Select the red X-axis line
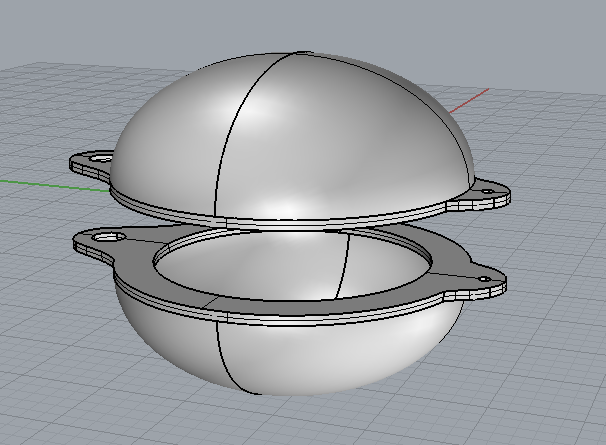 pyautogui.click(x=469, y=101)
